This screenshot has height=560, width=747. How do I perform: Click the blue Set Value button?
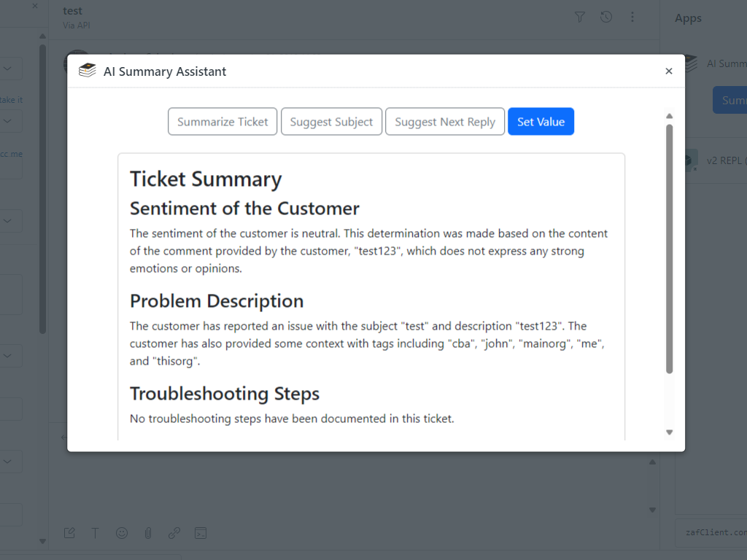coord(541,122)
